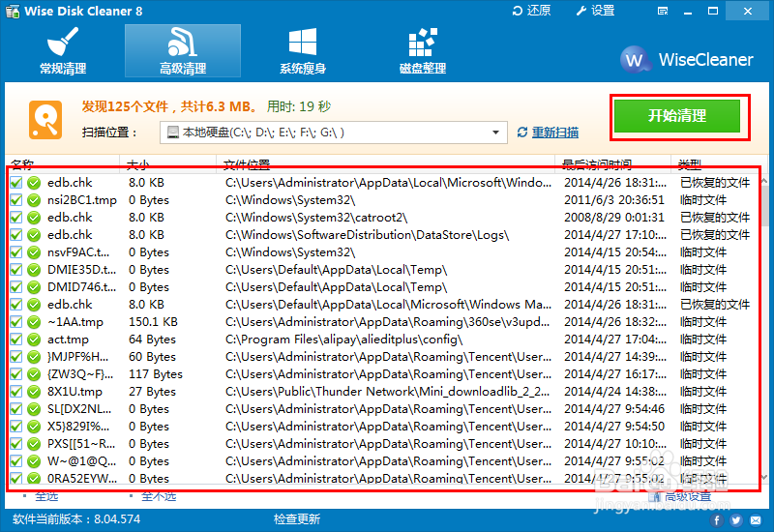Click the email icon in status bar
Image resolution: width=774 pixels, height=532 pixels.
point(756,520)
